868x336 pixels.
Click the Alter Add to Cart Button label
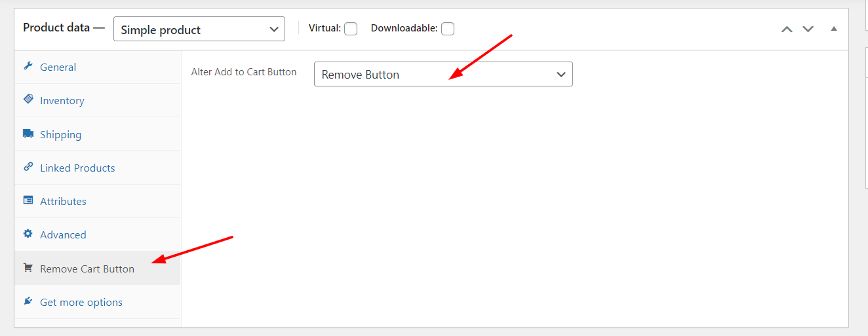point(244,72)
